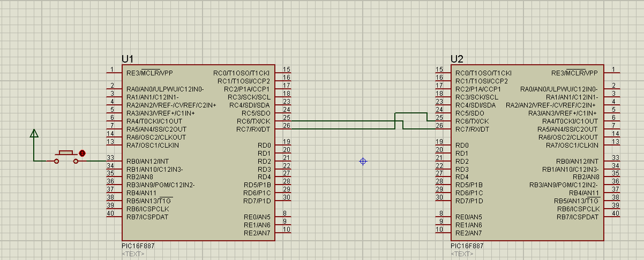This screenshot has width=644, height=260.
Task: Click U1's RE3/MCLR/VPP pin label
Action: pos(149,73)
